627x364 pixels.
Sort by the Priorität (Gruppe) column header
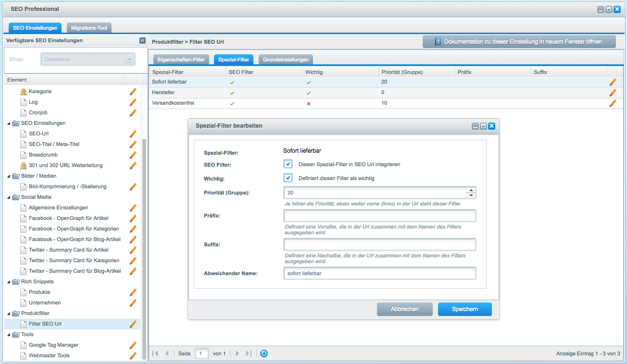point(416,72)
